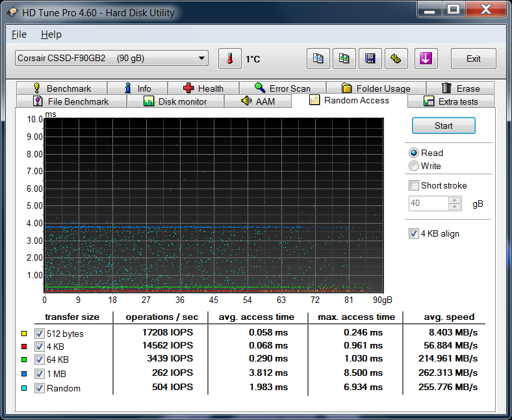The image size is (512, 420).
Task: Increase short stroke value with up arrow
Action: point(455,200)
